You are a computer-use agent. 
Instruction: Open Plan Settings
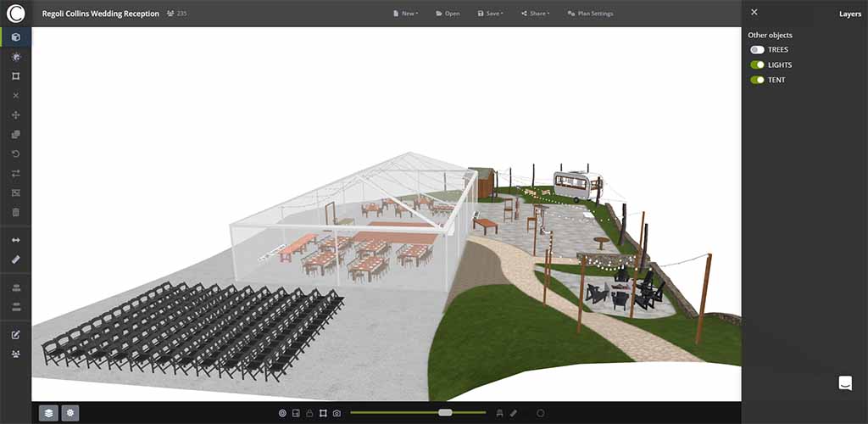tap(590, 14)
